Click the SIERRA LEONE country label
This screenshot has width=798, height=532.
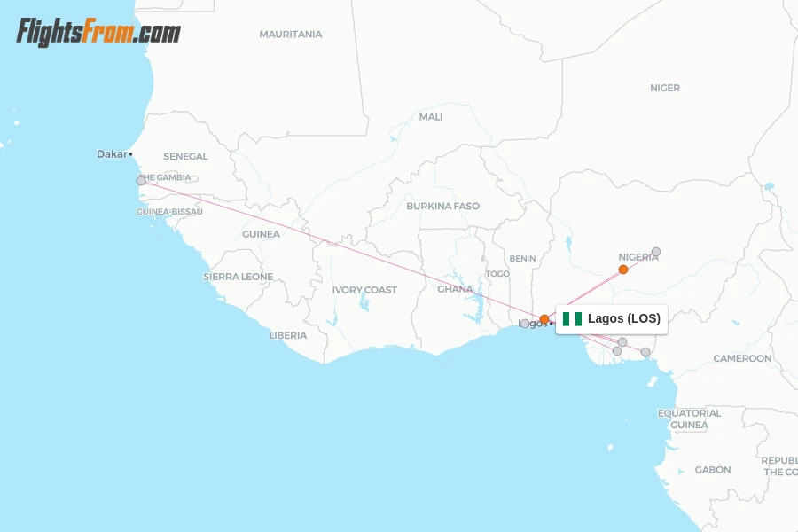coord(239,277)
